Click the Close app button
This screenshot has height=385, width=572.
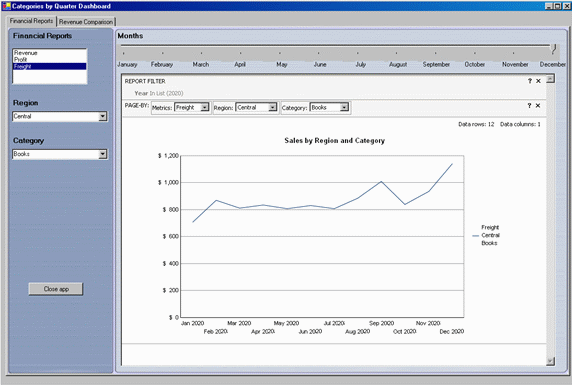56,289
